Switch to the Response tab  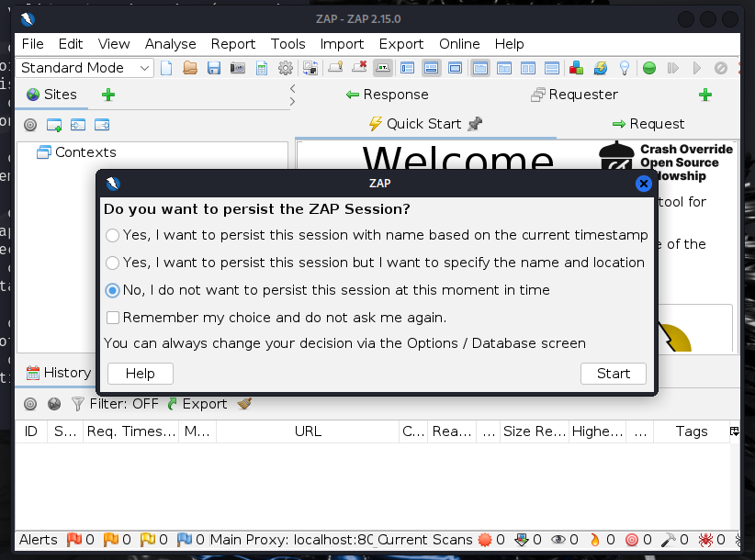click(x=387, y=95)
